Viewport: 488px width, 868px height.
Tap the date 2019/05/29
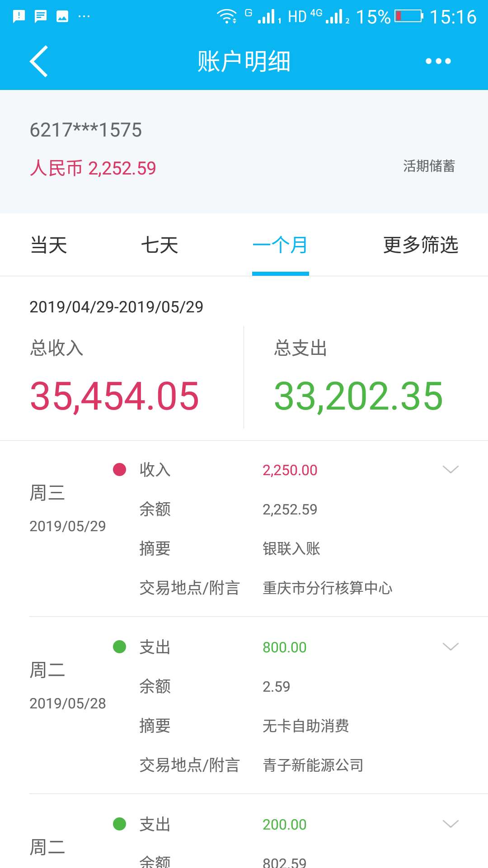click(x=68, y=526)
